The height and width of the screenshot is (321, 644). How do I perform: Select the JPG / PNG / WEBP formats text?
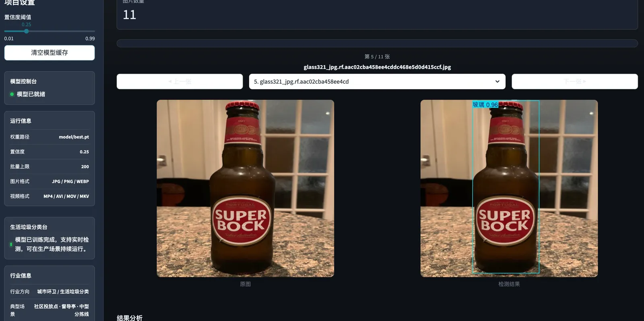(70, 181)
